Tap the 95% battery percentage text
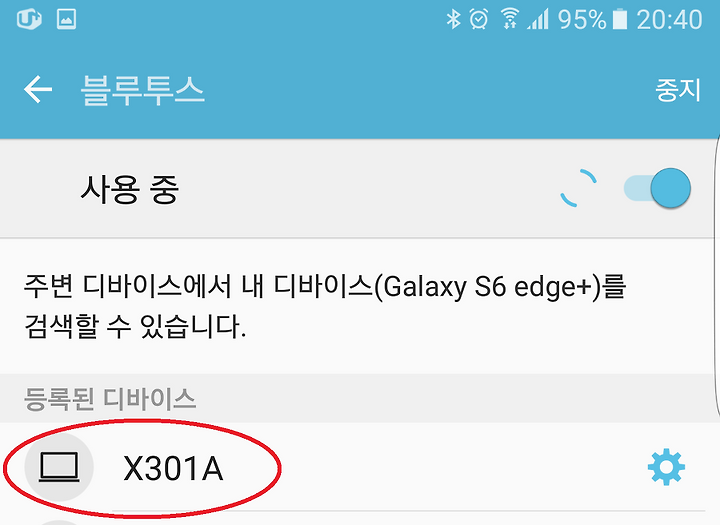Viewport: 720px width, 525px height. click(x=582, y=20)
